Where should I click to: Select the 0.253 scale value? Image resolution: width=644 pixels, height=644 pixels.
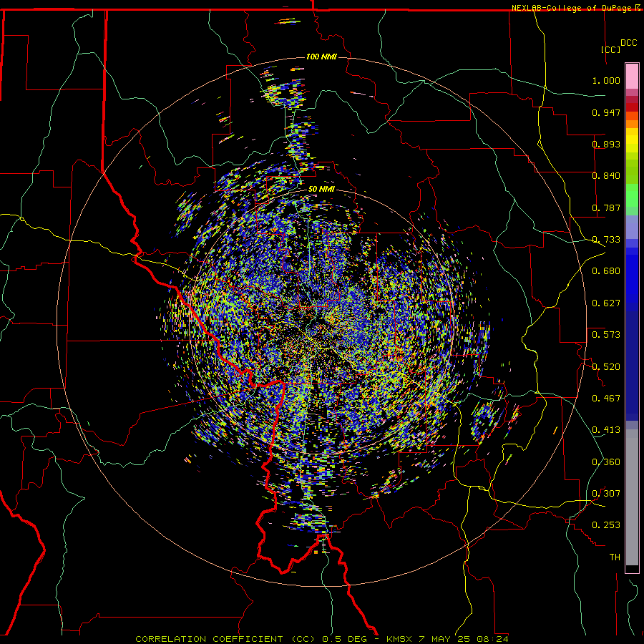(x=606, y=525)
